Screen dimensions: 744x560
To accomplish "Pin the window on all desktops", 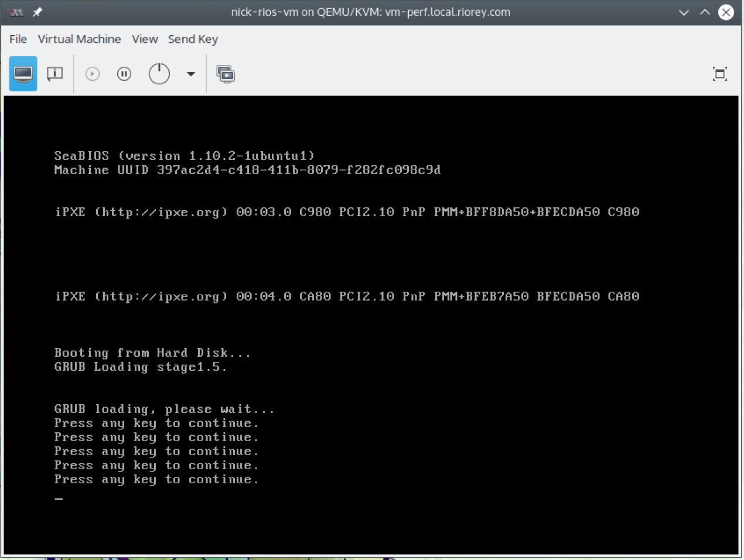I will click(37, 12).
